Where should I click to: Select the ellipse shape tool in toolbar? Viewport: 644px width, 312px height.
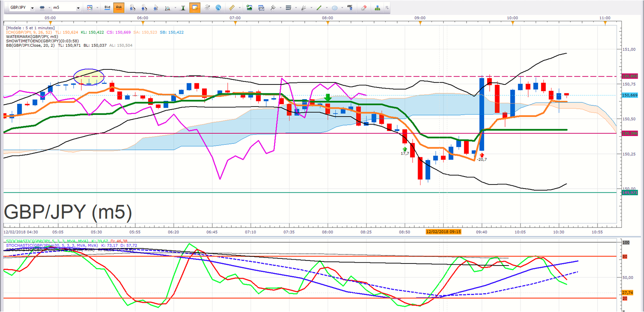click(335, 8)
